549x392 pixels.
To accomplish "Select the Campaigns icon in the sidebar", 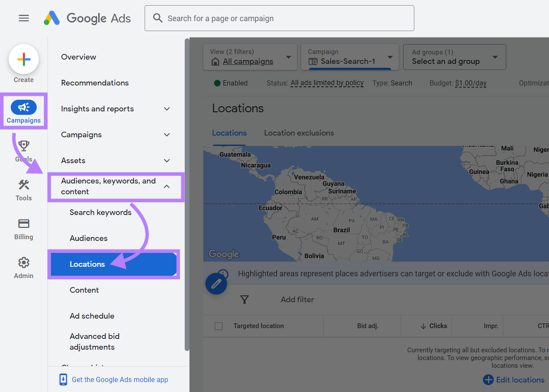I will (24, 107).
